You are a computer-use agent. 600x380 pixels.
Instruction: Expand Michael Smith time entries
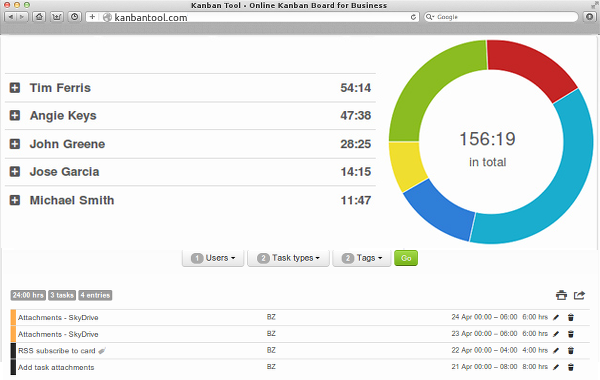(x=15, y=200)
